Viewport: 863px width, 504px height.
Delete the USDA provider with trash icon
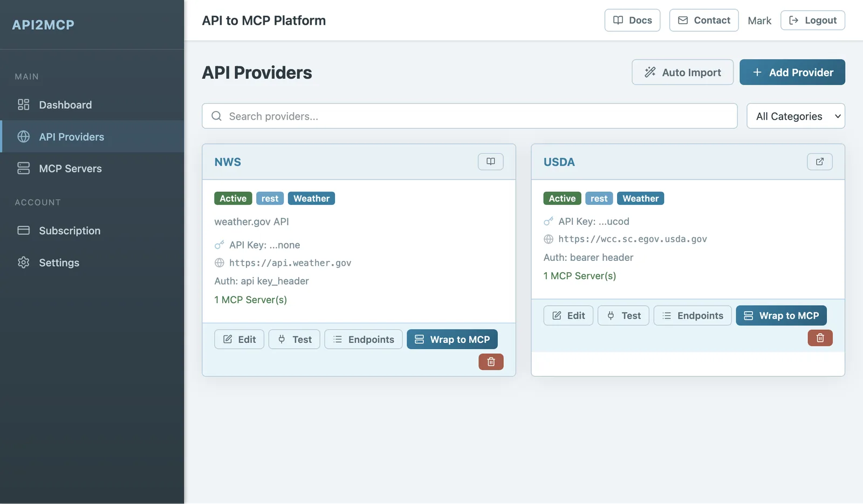click(820, 338)
